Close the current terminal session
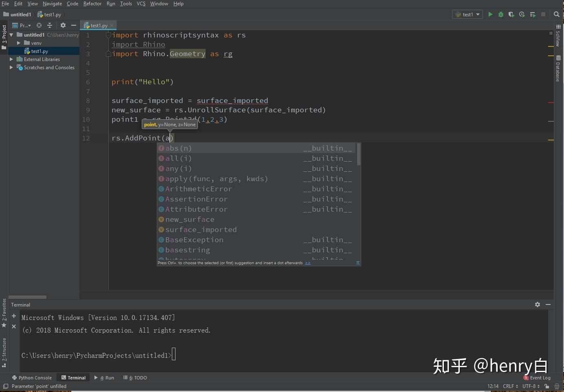The width and height of the screenshot is (564, 392). point(14,326)
